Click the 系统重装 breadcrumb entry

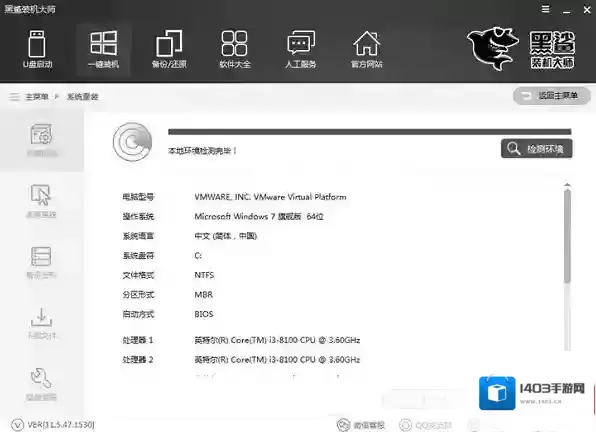(x=82, y=97)
